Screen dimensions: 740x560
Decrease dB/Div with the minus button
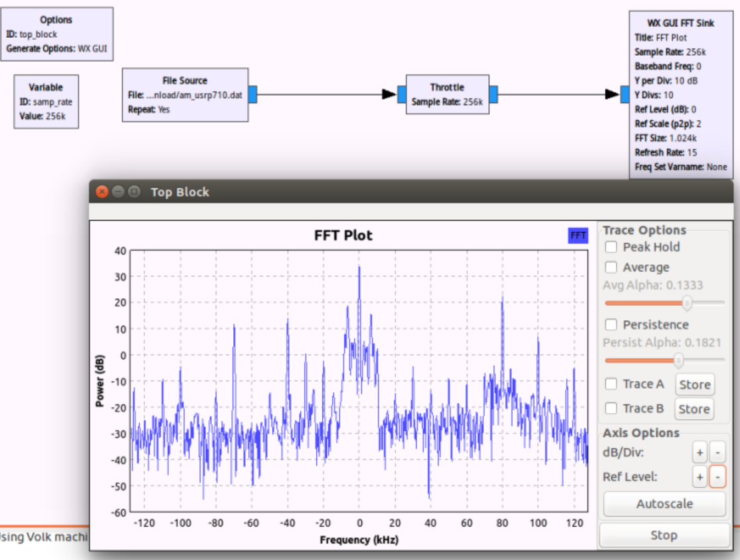pos(717,453)
